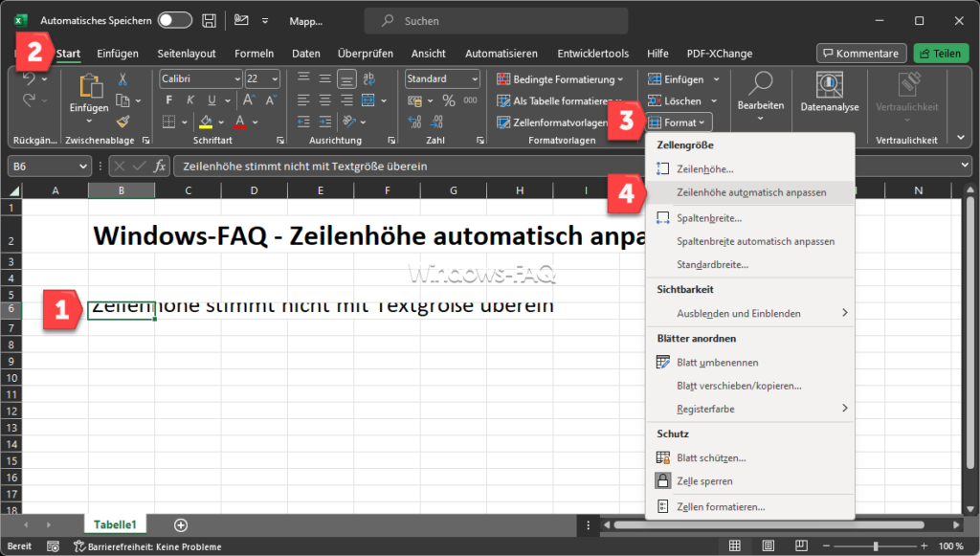
Task: Collapse the ribbon with chevron
Action: [x=961, y=138]
